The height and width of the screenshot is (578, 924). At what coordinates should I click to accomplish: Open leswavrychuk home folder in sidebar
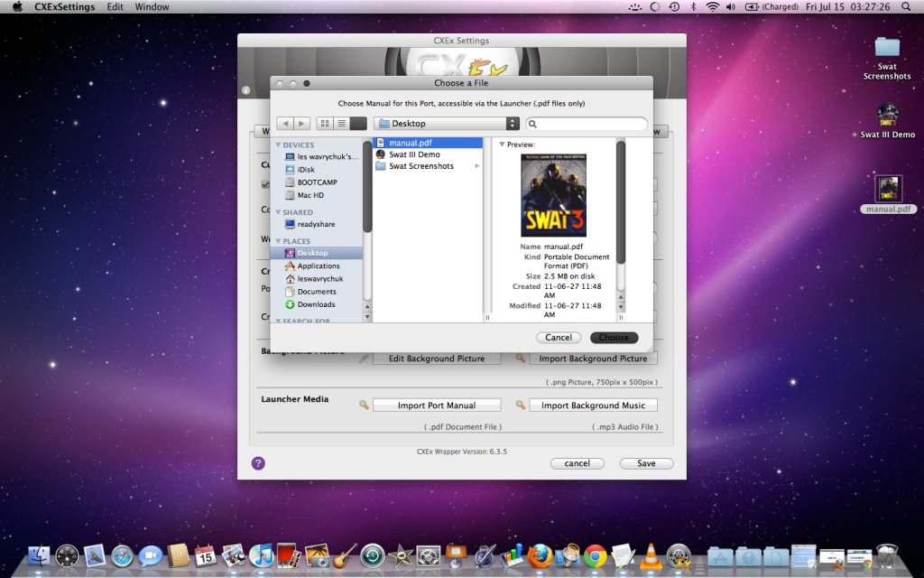click(314, 279)
